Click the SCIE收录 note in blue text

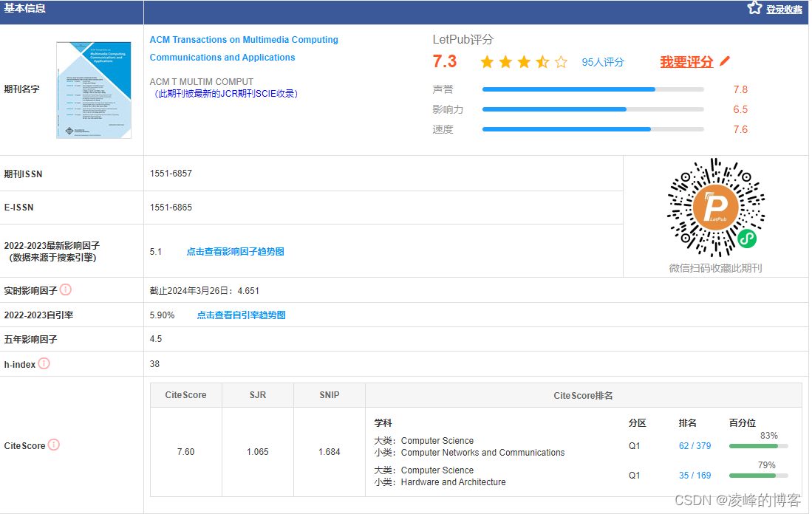click(x=226, y=94)
